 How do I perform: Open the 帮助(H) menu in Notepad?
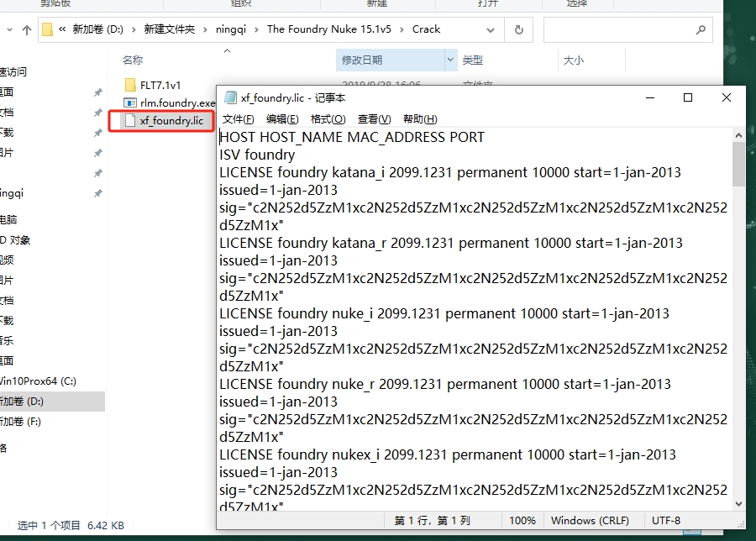pyautogui.click(x=420, y=119)
